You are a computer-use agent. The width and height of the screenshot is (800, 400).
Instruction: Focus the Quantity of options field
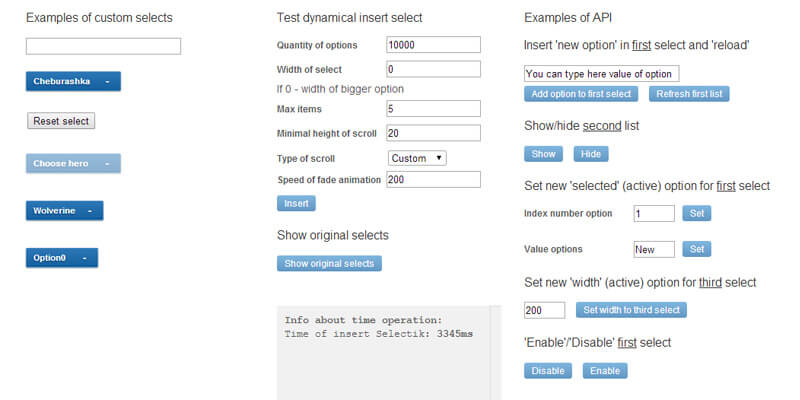[433, 45]
